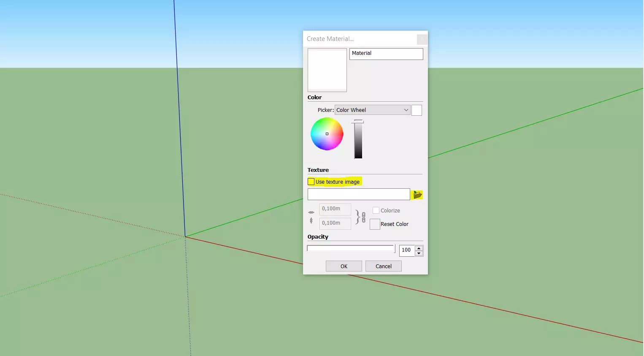This screenshot has height=356, width=644.
Task: Open the texture image file browser icon
Action: pos(417,194)
